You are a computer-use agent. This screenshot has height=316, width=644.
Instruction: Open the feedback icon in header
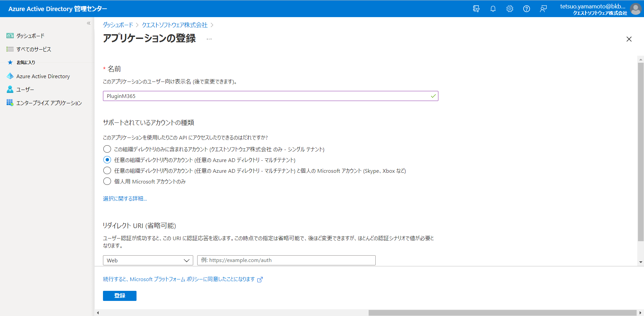[543, 9]
